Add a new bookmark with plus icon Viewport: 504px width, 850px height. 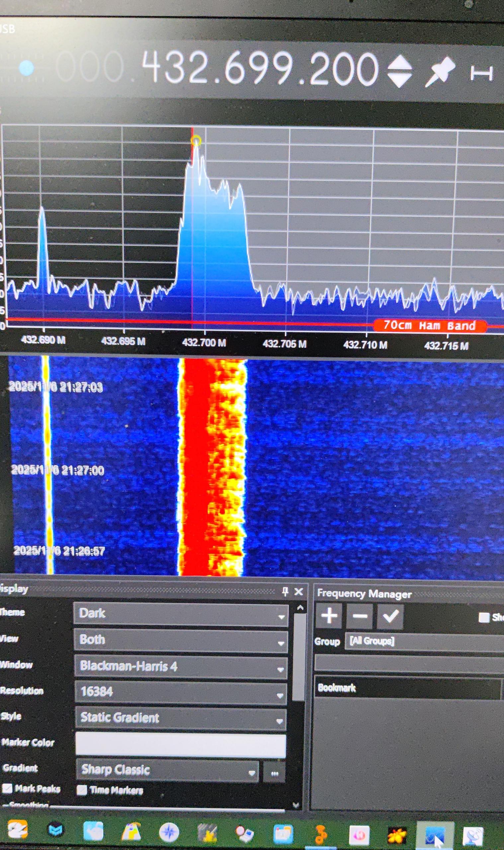329,616
